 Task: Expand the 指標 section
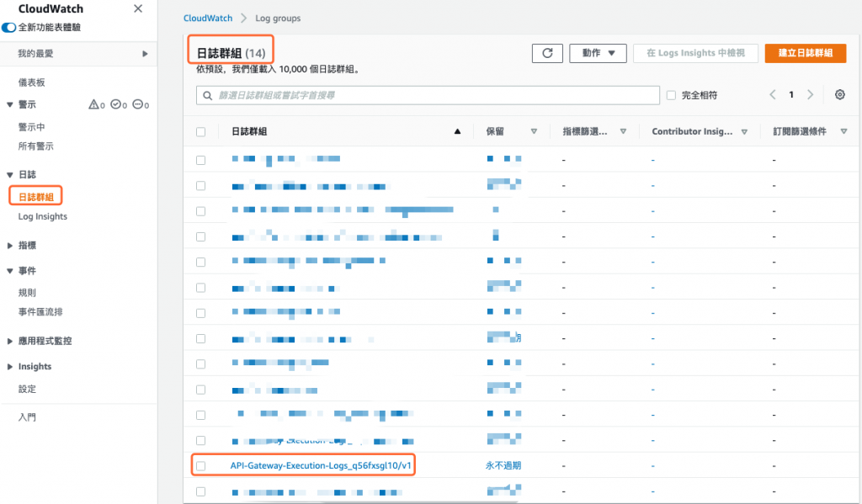(x=10, y=246)
